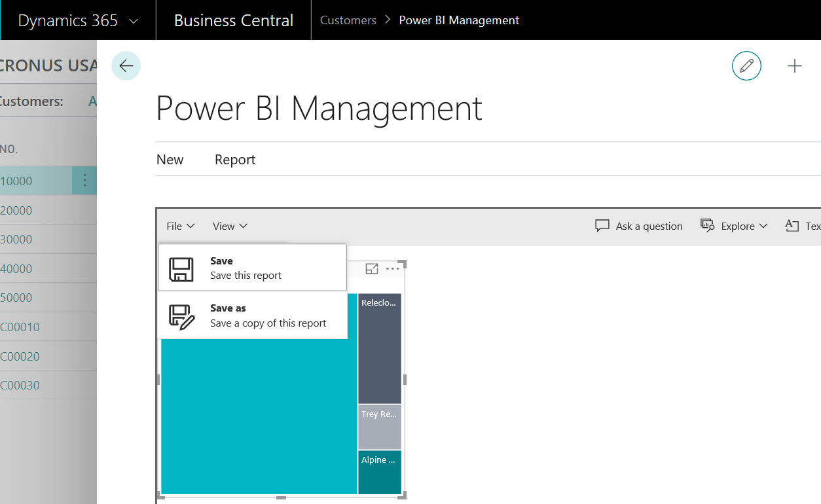Select the New action menu
This screenshot has width=821, height=504.
coord(170,160)
